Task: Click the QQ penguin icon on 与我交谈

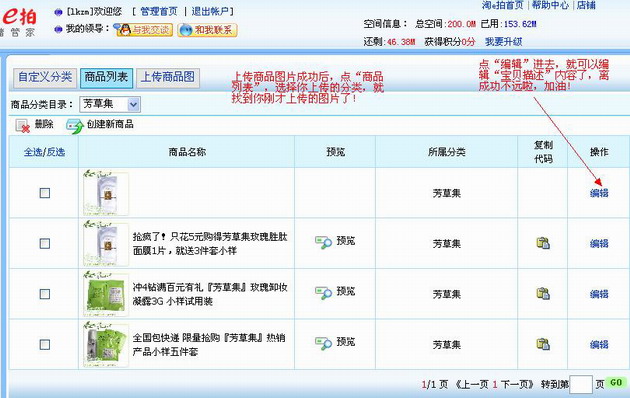Action: pyautogui.click(x=125, y=30)
